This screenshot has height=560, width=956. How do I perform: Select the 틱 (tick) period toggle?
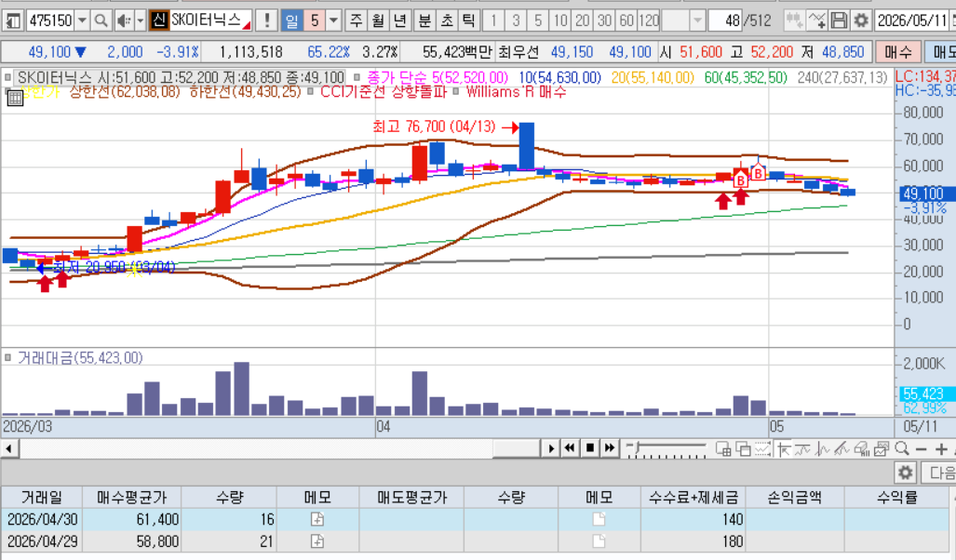click(x=468, y=20)
